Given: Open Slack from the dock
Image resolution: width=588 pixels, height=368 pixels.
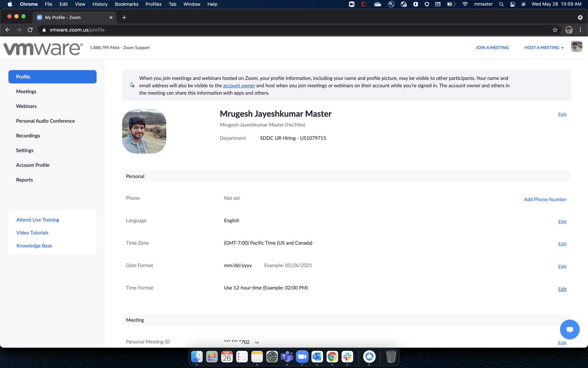Looking at the screenshot, I should [x=347, y=357].
